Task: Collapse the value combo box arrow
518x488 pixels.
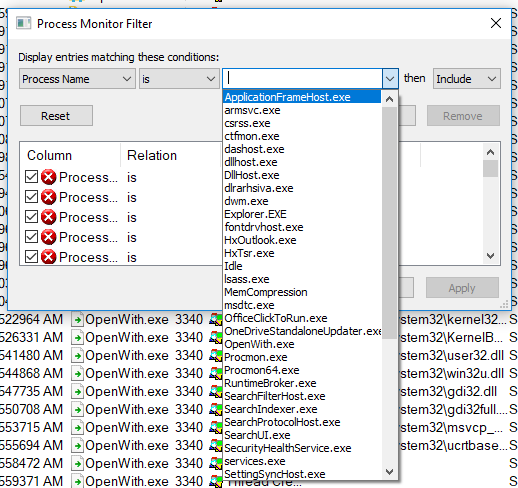Action: click(x=390, y=79)
